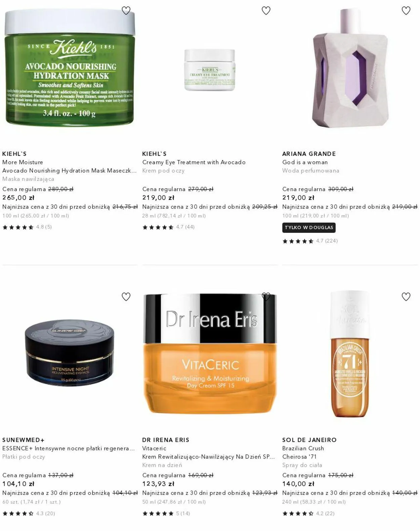The image size is (420, 531).
Task: Check the 4.8 (5) star rating
Action: tap(27, 227)
